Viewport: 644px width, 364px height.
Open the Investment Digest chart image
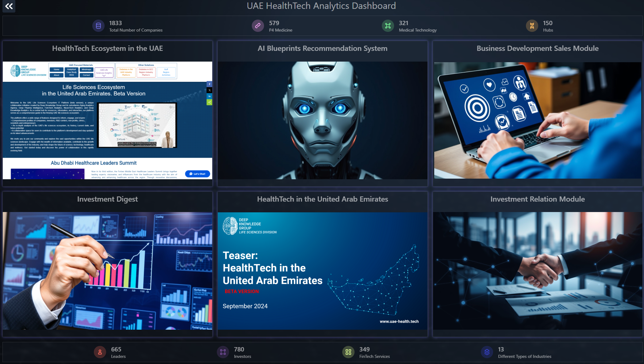pos(107,271)
